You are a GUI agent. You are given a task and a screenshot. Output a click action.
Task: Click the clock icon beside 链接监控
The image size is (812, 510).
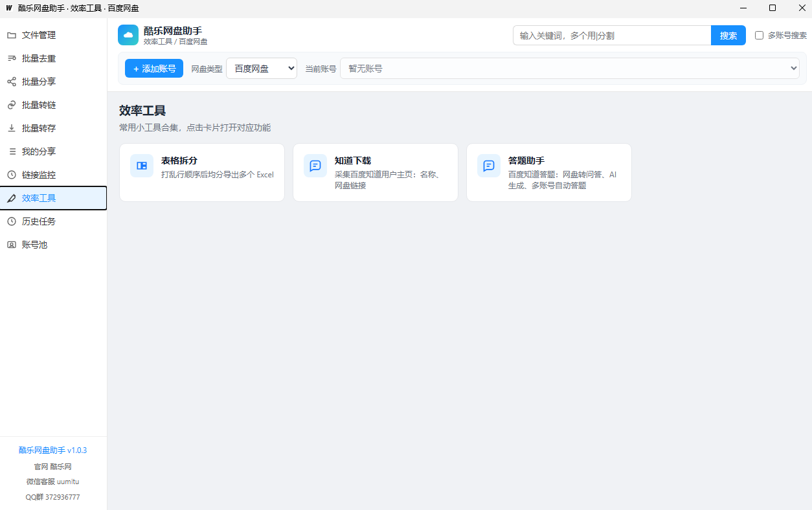tap(11, 175)
